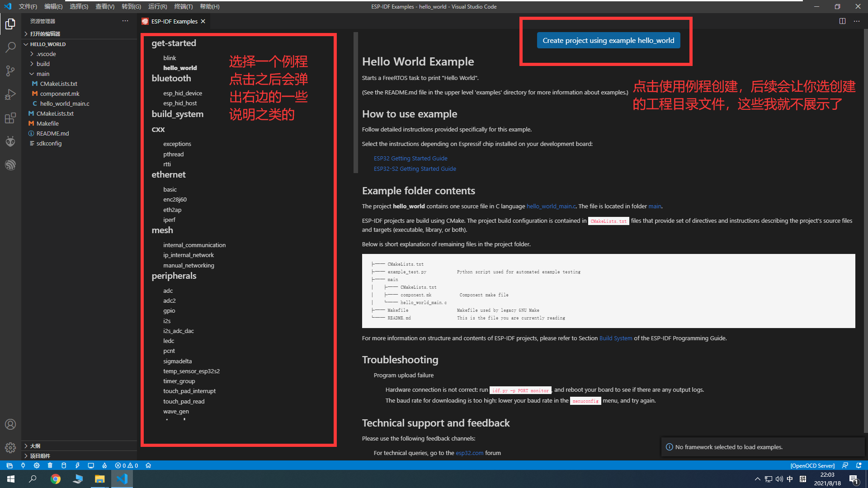Viewport: 868px width, 488px height.
Task: Click the select port plug status icon
Action: 23,465
